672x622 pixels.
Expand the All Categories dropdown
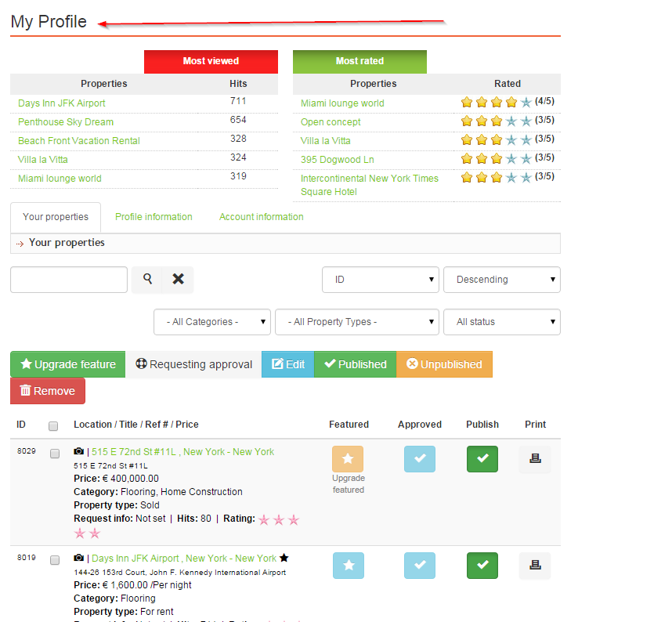[212, 322]
